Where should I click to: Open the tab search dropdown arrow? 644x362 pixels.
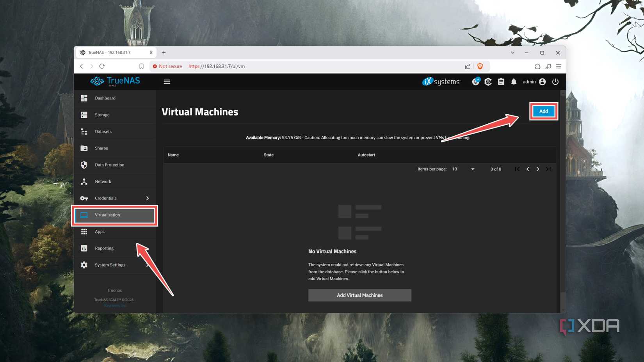512,53
